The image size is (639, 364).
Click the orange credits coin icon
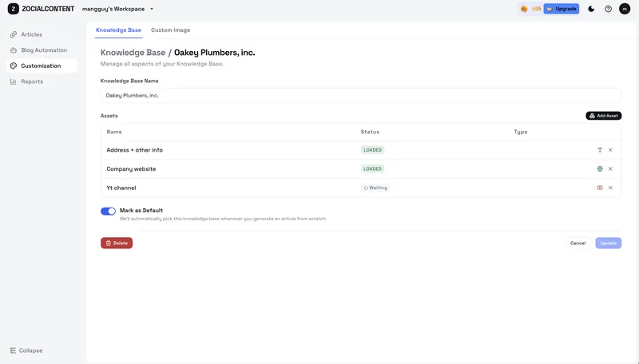(x=524, y=9)
